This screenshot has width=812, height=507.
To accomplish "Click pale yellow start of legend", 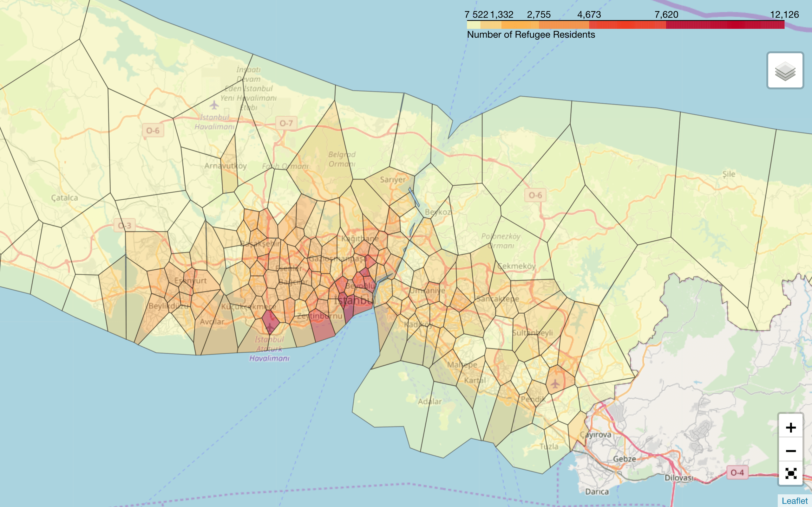I will (x=473, y=25).
